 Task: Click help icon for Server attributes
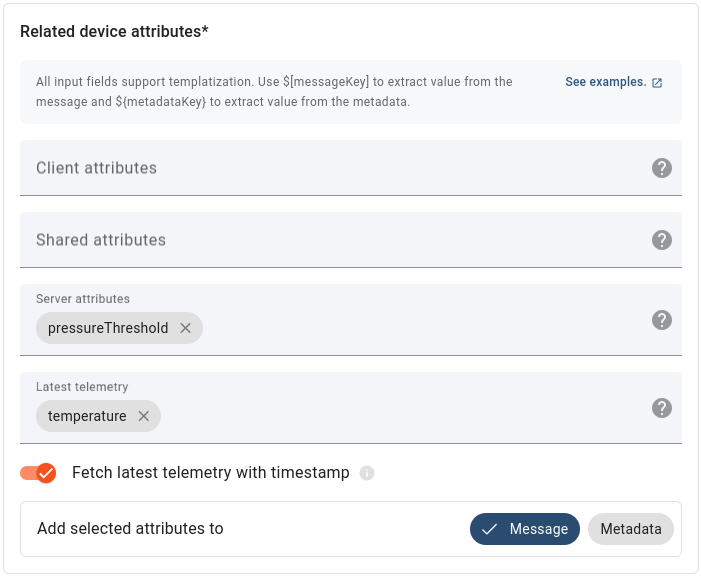(x=661, y=320)
